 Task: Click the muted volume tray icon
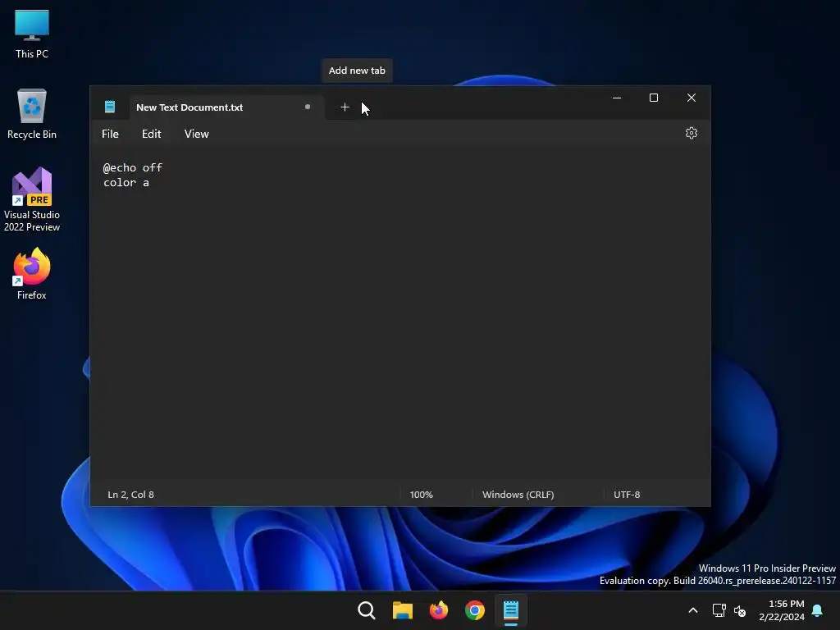(740, 610)
